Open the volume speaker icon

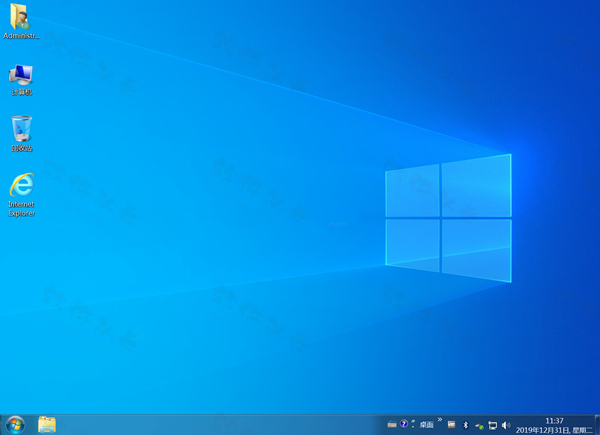[x=506, y=425]
